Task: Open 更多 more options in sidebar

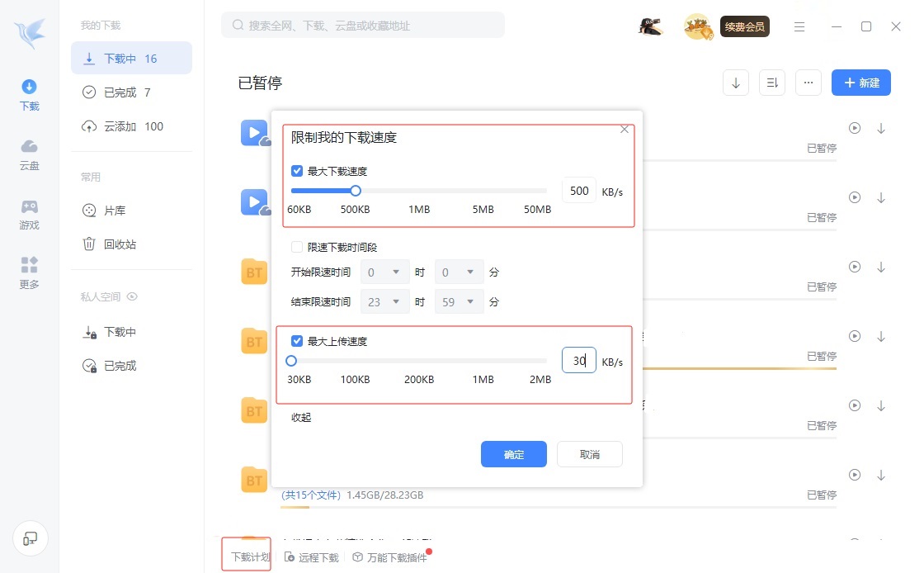Action: [29, 272]
